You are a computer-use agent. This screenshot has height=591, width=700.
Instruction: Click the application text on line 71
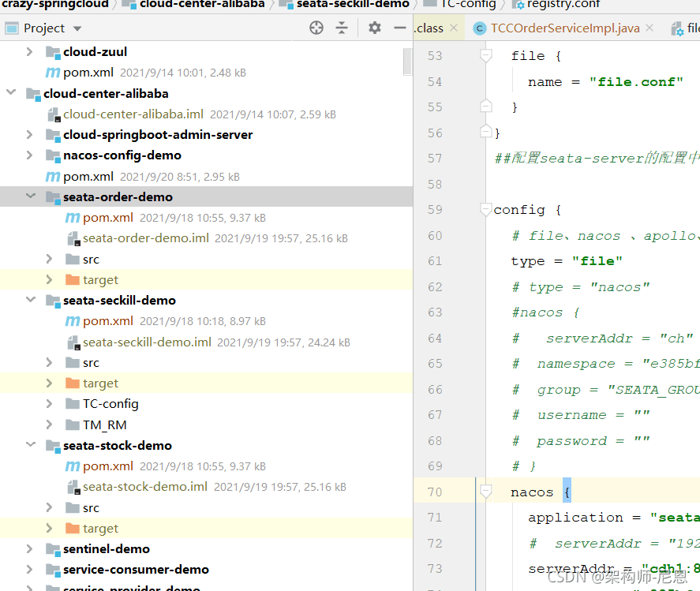pyautogui.click(x=575, y=518)
